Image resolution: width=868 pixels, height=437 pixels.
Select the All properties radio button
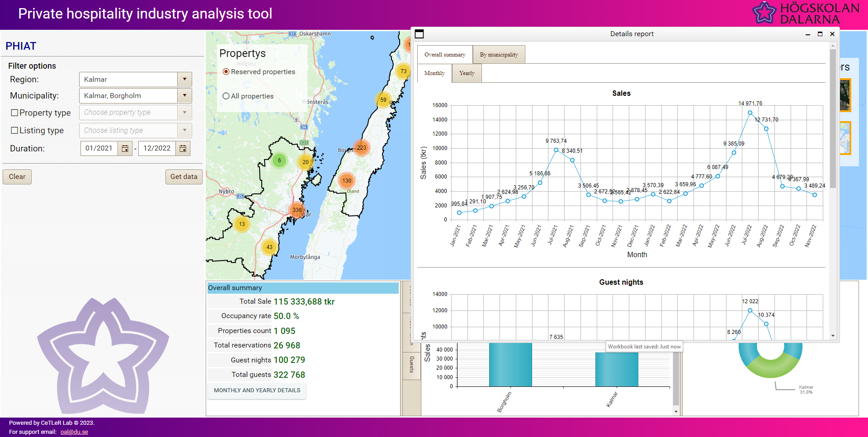[226, 96]
